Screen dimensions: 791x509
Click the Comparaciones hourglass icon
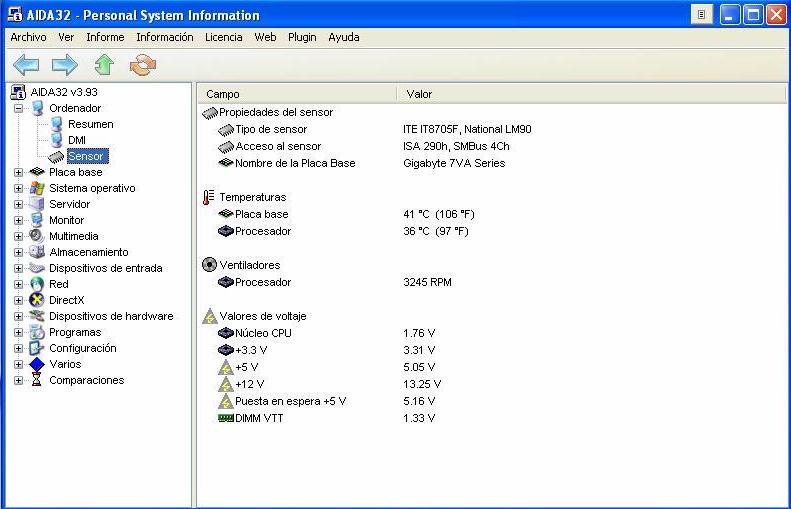click(36, 380)
